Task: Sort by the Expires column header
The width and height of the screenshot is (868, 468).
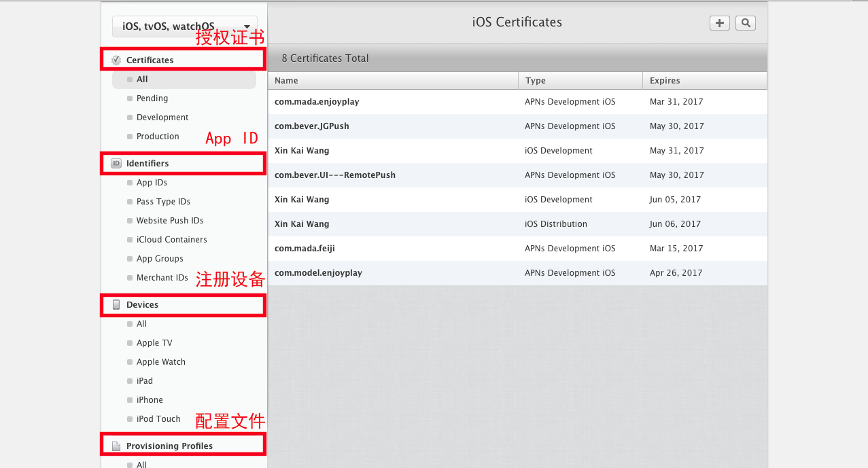Action: pyautogui.click(x=704, y=81)
